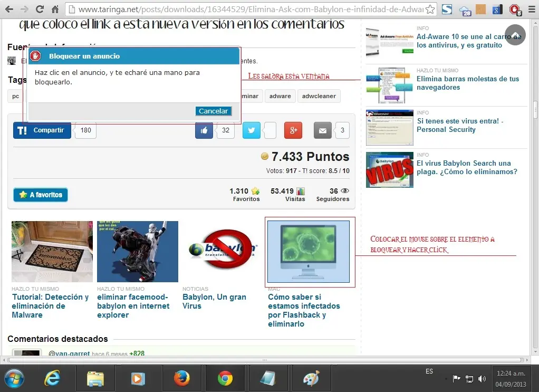Click the crossed-out Babylon logo thumbnail
539x392 pixels.
click(x=223, y=251)
